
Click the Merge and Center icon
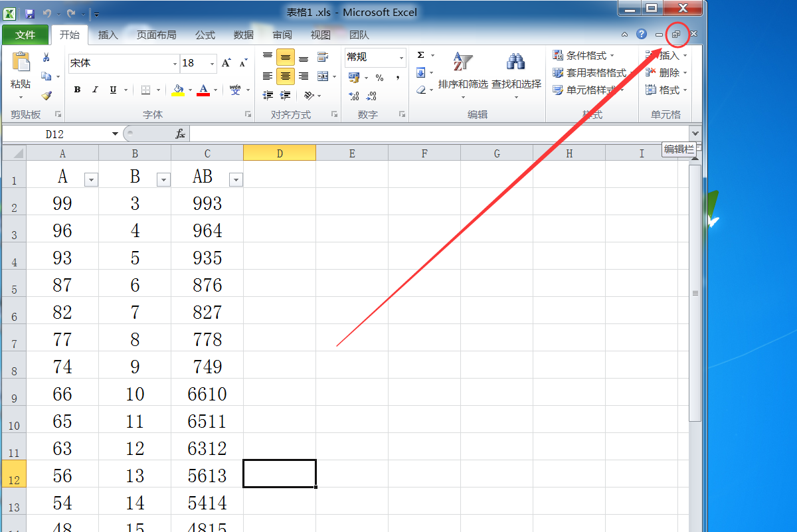point(323,76)
